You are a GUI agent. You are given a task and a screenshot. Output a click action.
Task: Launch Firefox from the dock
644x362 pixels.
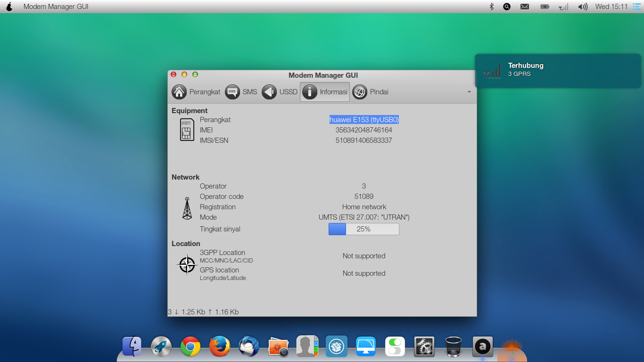pos(220,346)
